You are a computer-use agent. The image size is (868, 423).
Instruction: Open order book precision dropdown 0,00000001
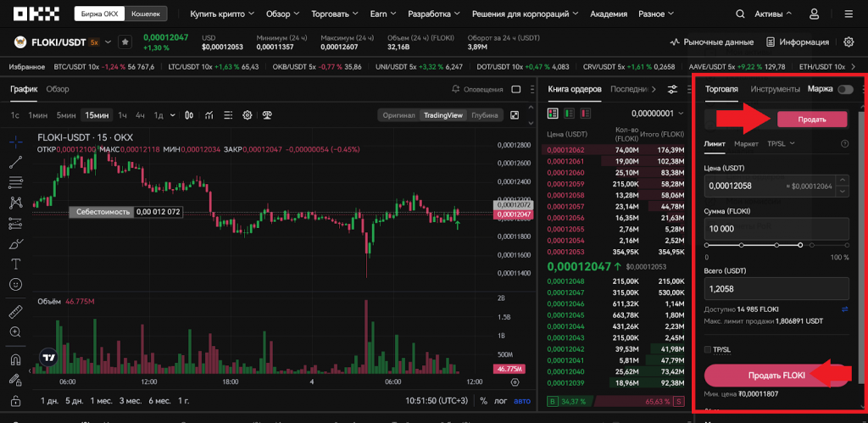tap(658, 113)
